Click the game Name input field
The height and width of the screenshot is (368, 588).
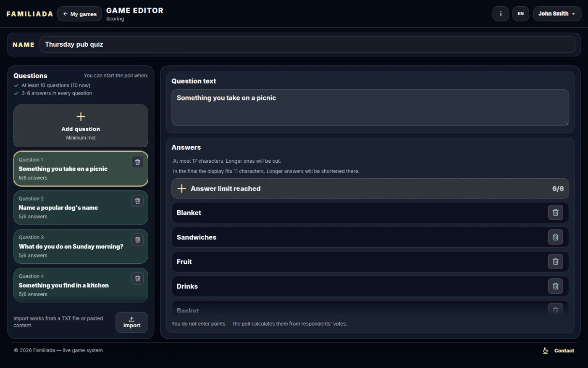(307, 45)
